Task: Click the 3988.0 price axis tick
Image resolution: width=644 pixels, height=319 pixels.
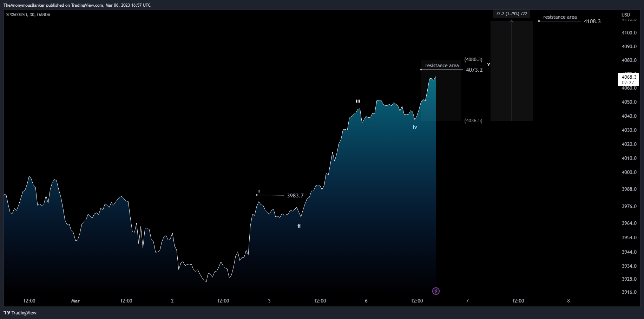Action: coord(629,189)
